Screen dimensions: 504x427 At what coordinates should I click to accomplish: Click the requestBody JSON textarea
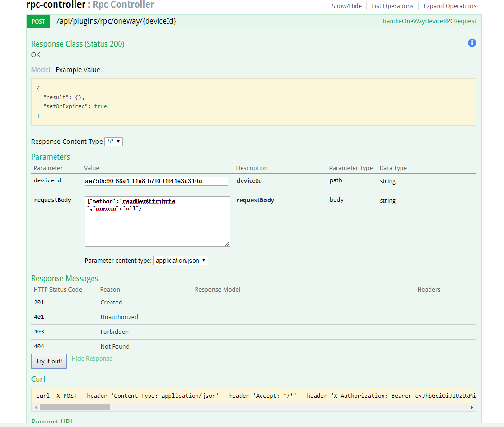157,221
